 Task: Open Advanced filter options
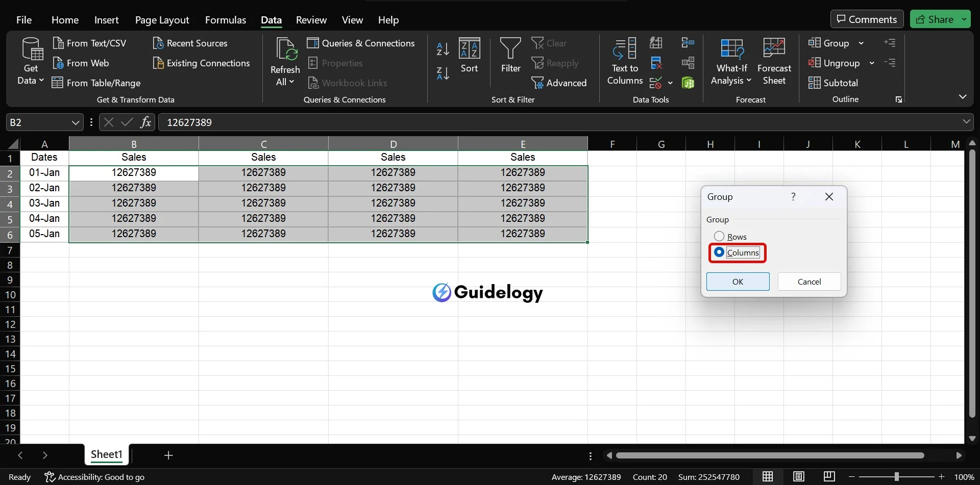click(559, 83)
